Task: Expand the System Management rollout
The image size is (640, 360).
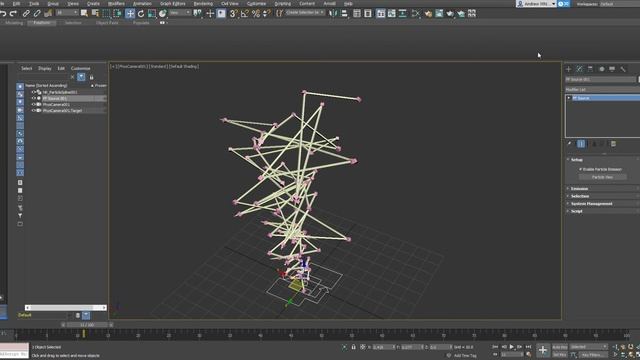Action: [x=591, y=204]
